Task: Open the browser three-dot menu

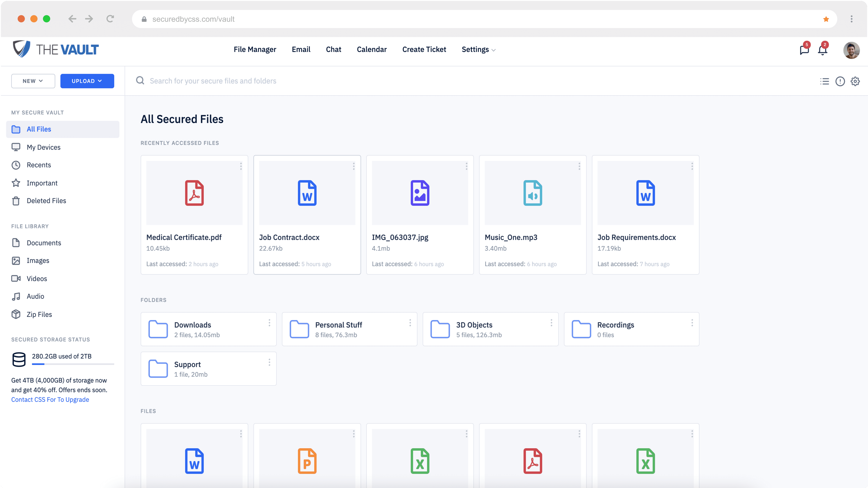Action: click(x=851, y=19)
